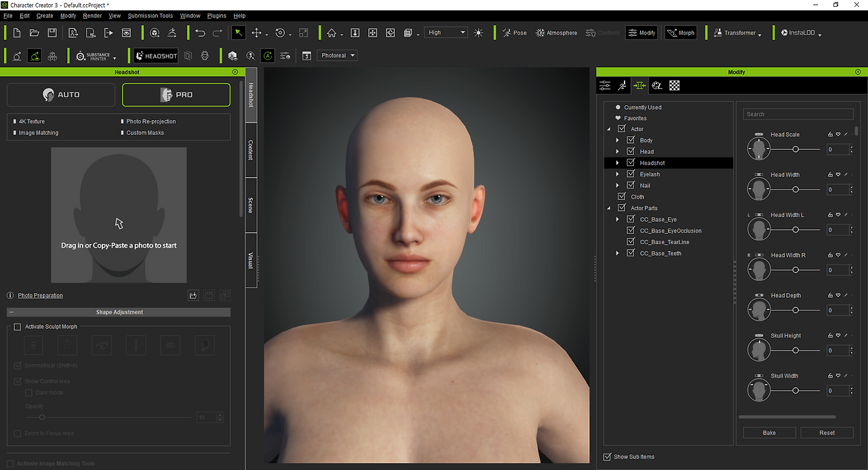Click the Modify toolbar button
Viewport: 868px width, 470px height.
click(642, 33)
